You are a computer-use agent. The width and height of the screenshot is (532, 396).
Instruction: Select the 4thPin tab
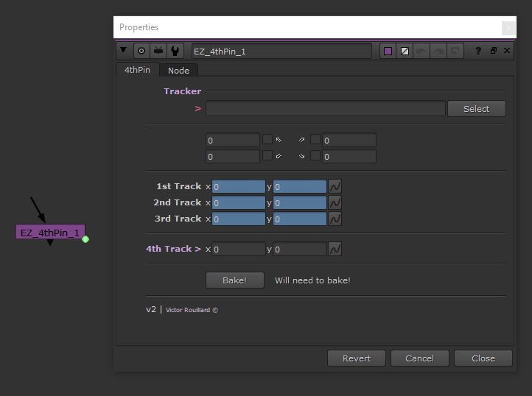coord(137,70)
